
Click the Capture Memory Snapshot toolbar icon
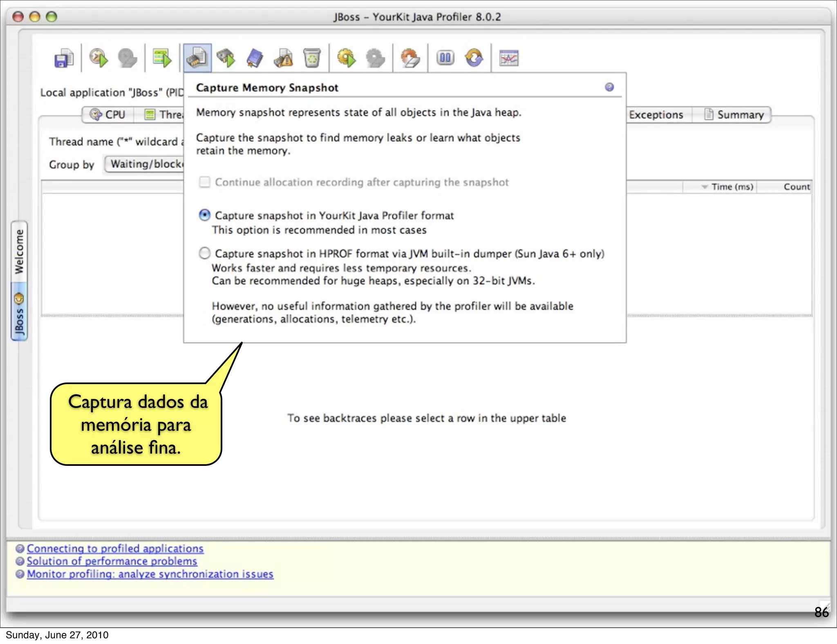pos(197,58)
